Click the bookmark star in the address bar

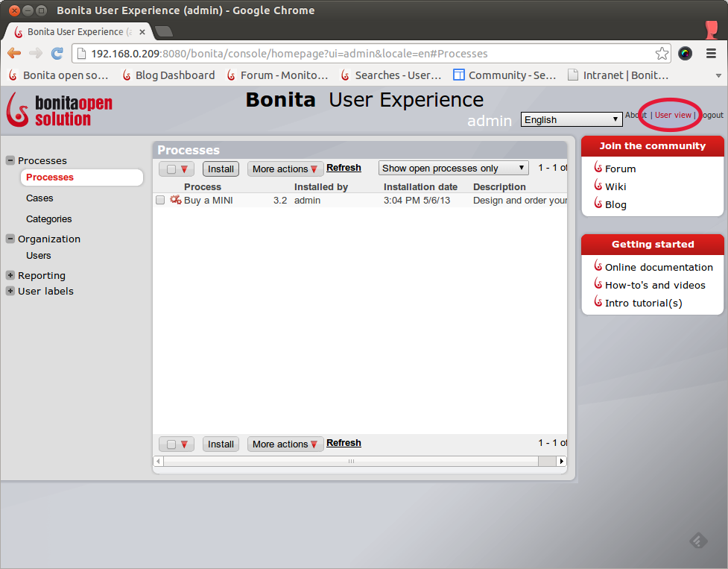662,54
